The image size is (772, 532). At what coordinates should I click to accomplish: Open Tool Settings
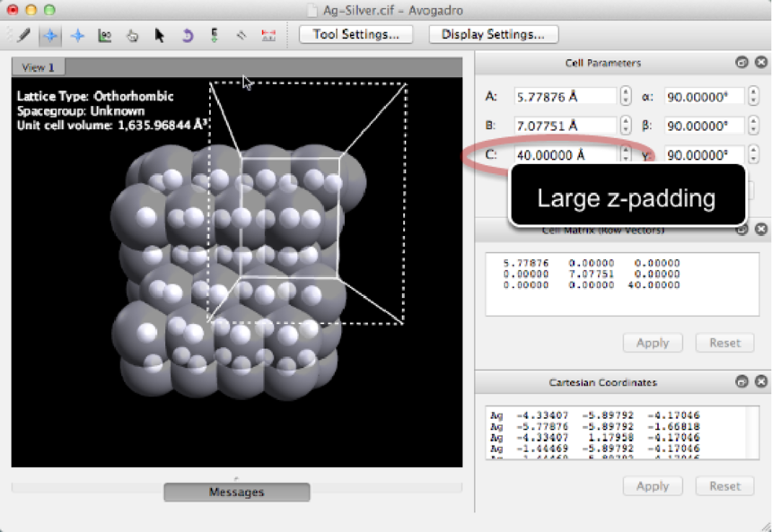[x=355, y=34]
